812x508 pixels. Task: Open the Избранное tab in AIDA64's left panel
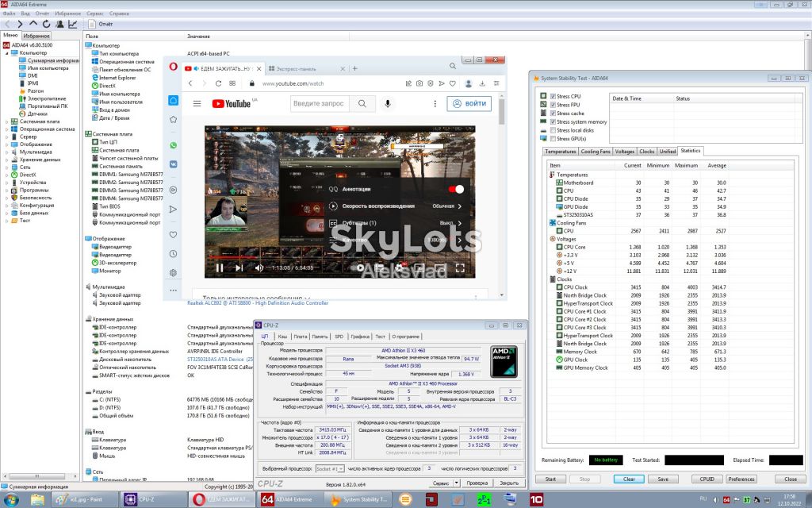pyautogui.click(x=36, y=36)
